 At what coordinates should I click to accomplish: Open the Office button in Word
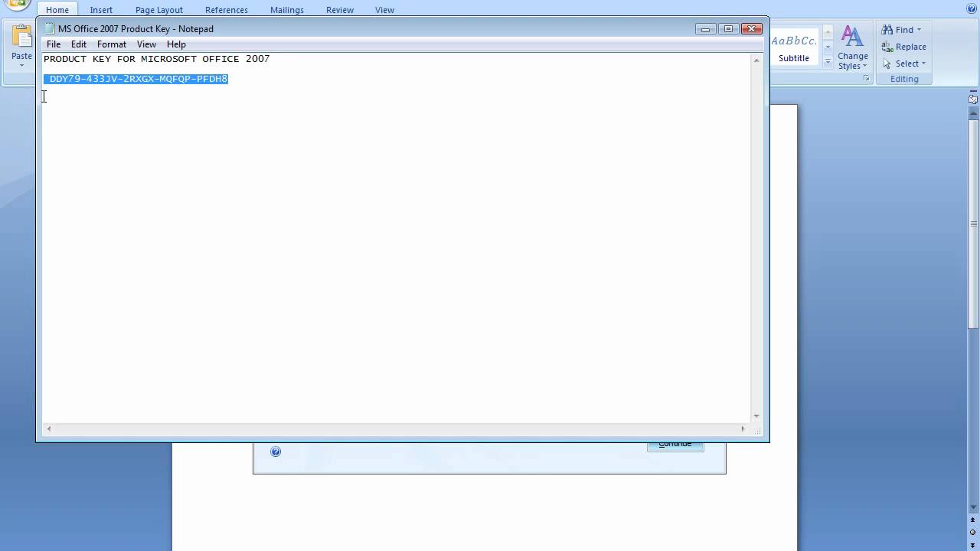pos(17,5)
